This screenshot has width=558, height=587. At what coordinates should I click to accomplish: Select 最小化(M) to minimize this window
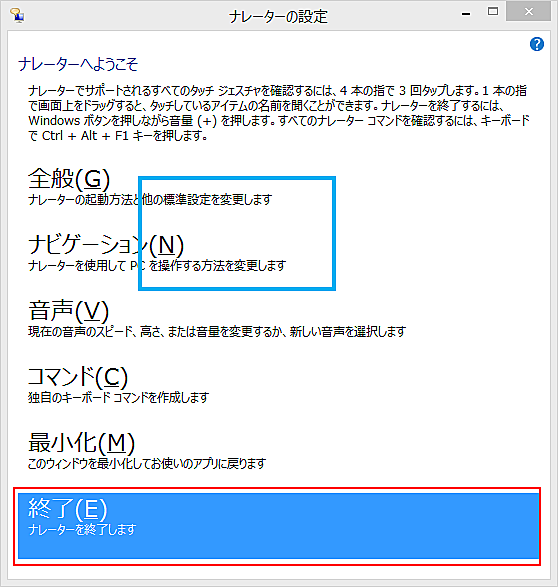pyautogui.click(x=81, y=442)
